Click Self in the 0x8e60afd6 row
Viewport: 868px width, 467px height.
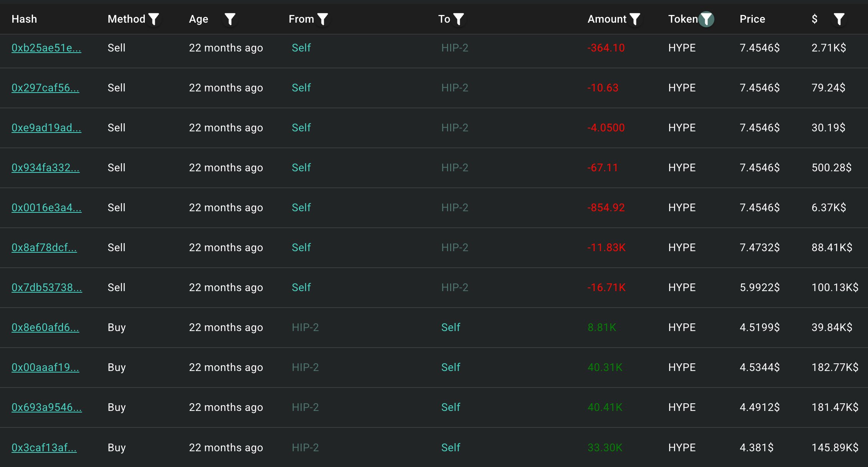pos(451,327)
